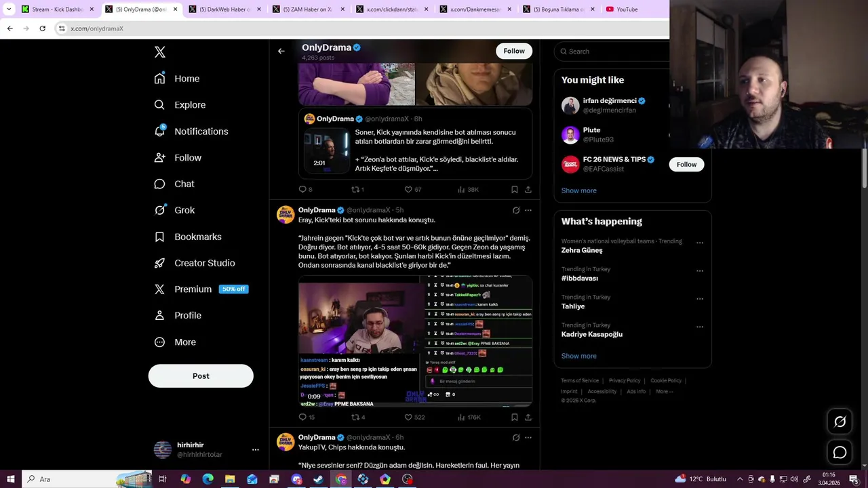This screenshot has height=488, width=868.
Task: Bookmark the Eray Kick bot post
Action: (515, 418)
